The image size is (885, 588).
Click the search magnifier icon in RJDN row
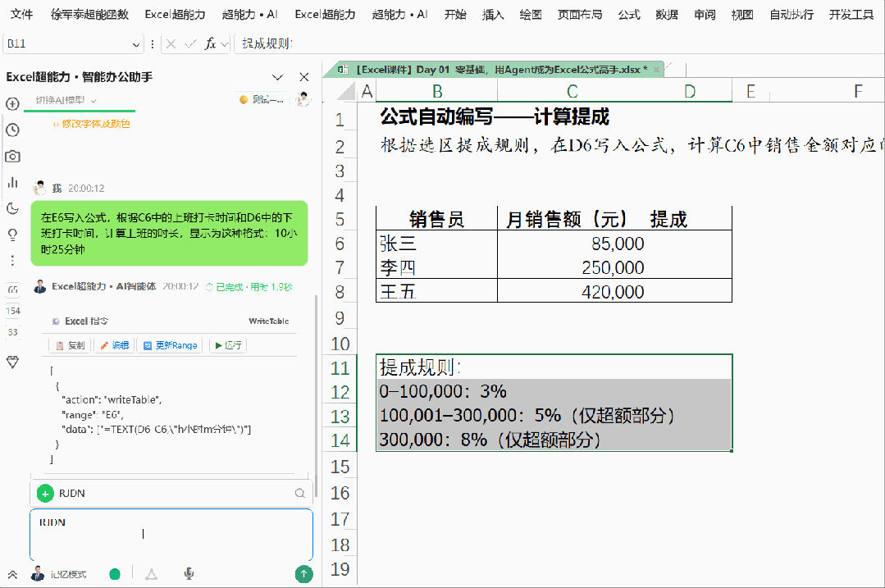pos(299,493)
